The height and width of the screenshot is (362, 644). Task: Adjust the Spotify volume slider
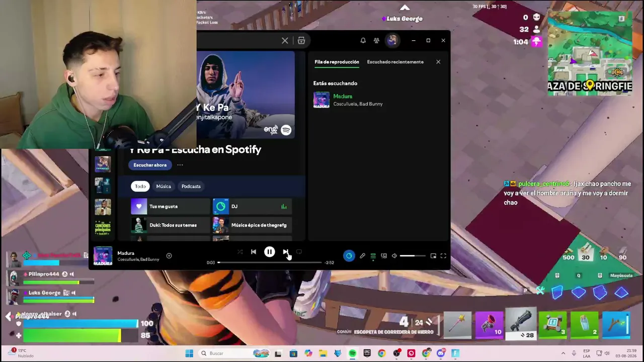pos(413,256)
